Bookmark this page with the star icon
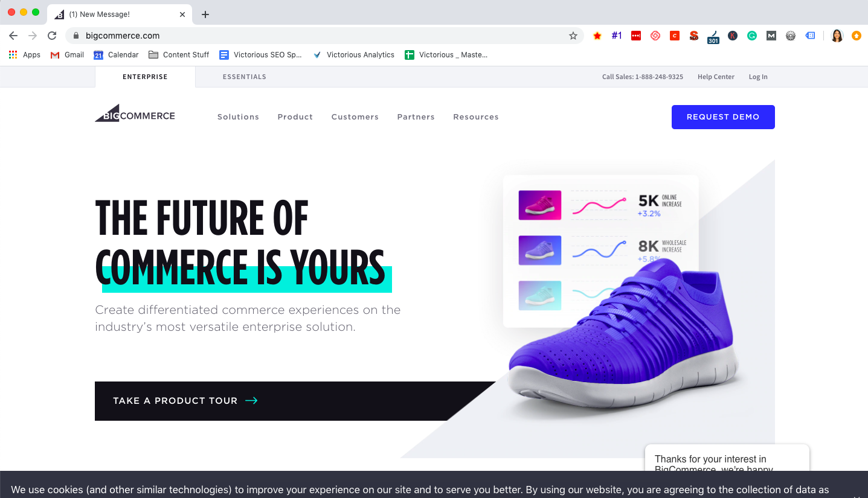Image resolution: width=868 pixels, height=498 pixels. coord(573,36)
